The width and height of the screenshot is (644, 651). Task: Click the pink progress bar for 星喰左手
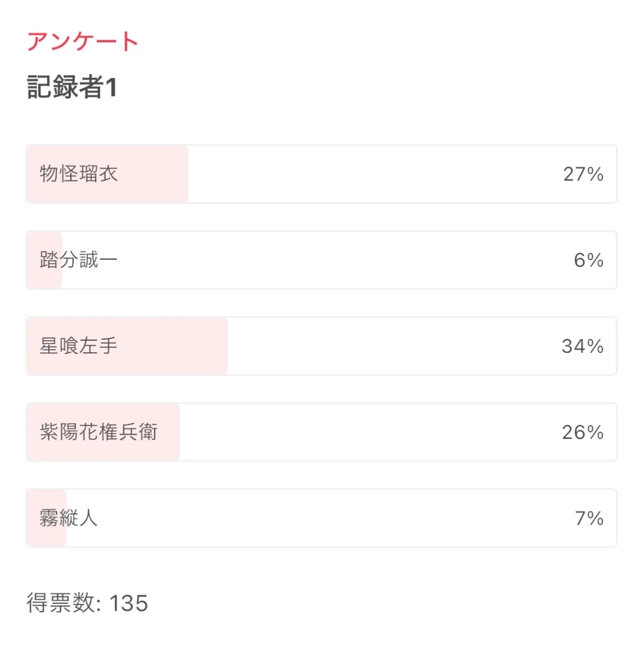click(x=176, y=346)
